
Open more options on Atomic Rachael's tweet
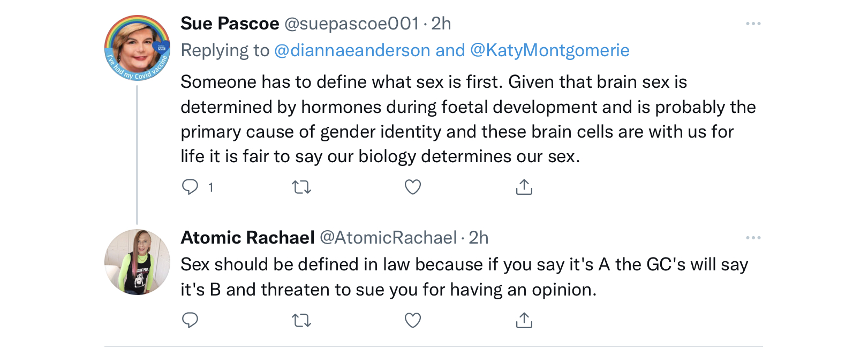tap(753, 238)
